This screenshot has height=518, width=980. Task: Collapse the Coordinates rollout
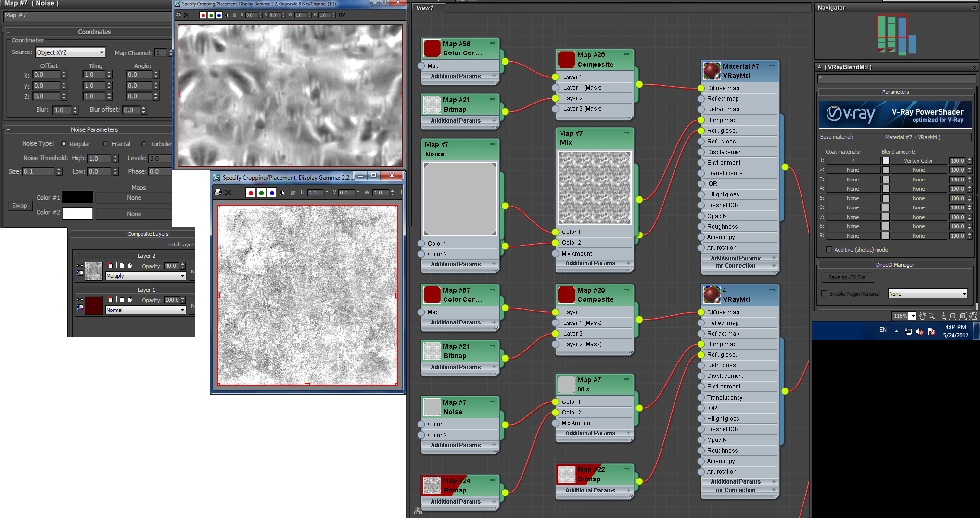8,32
